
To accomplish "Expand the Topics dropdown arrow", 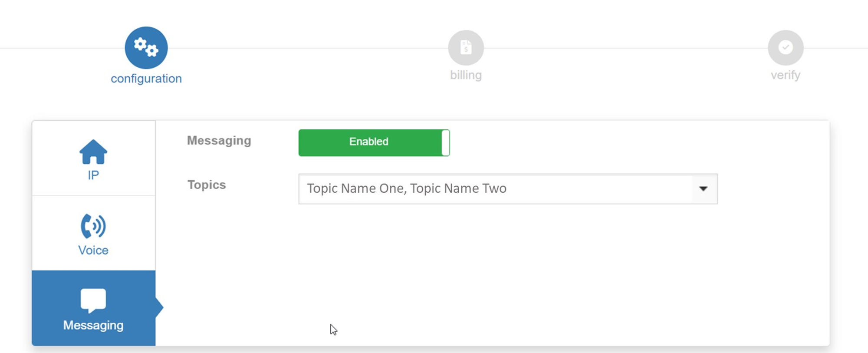I will [x=704, y=189].
